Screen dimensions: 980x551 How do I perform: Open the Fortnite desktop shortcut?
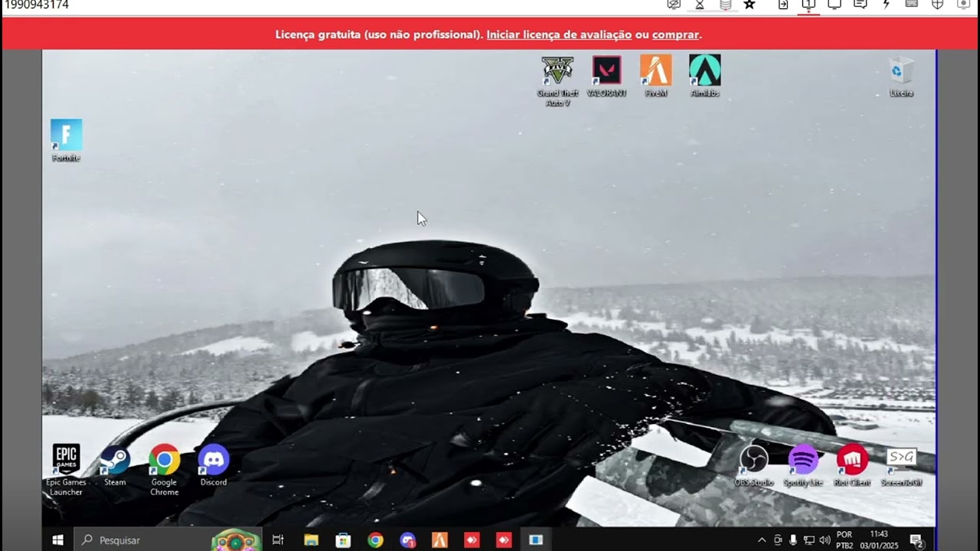click(x=66, y=141)
